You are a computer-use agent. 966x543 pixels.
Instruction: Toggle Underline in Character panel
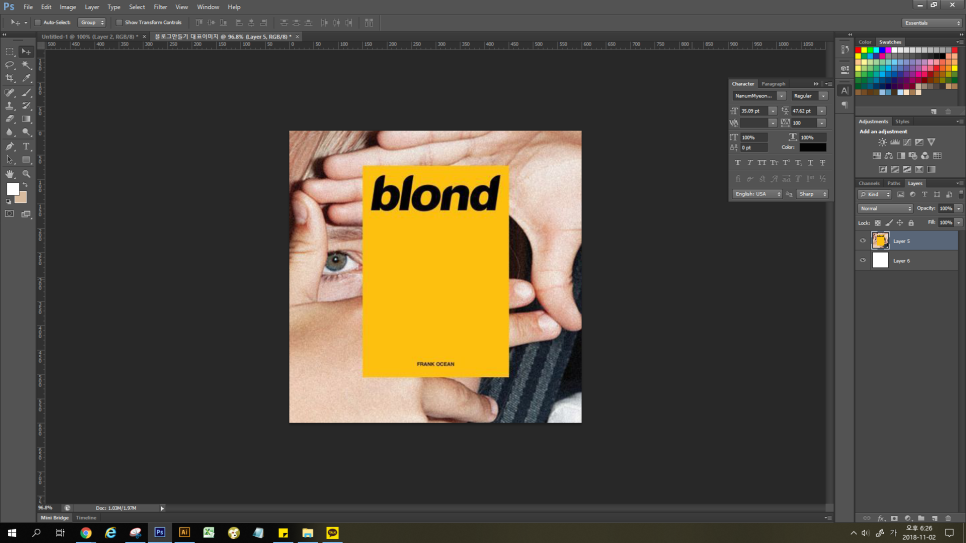[810, 163]
